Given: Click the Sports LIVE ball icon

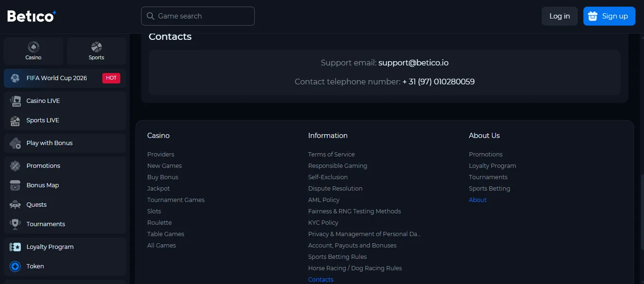Looking at the screenshot, I should [x=15, y=120].
